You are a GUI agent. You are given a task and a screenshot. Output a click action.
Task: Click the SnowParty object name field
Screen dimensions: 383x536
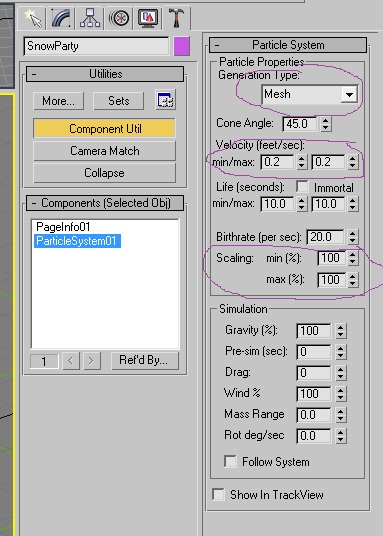96,46
